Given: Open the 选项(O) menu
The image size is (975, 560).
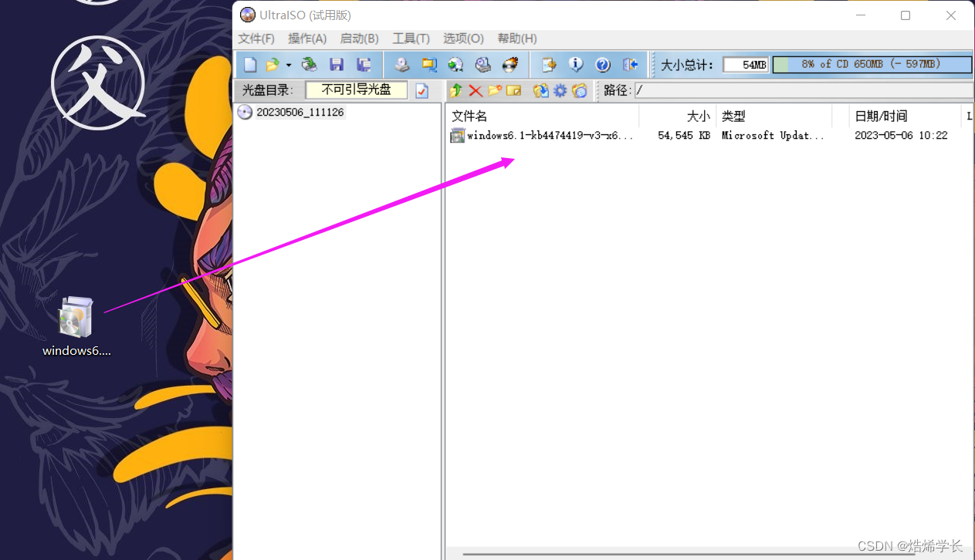Looking at the screenshot, I should tap(463, 39).
